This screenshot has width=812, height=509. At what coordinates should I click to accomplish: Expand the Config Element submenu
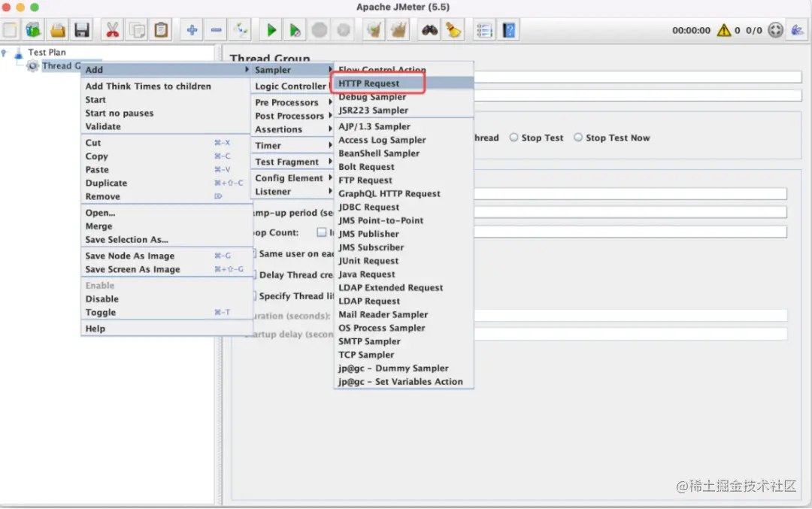click(x=292, y=177)
